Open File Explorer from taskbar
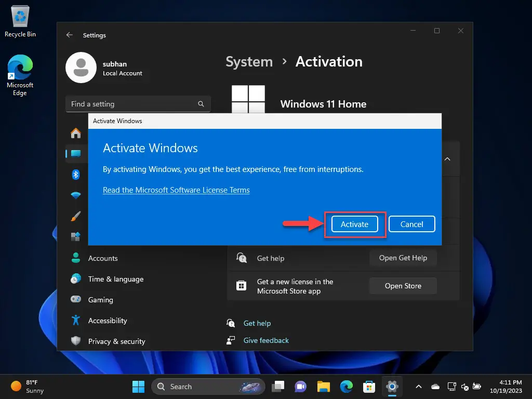 (x=323, y=387)
